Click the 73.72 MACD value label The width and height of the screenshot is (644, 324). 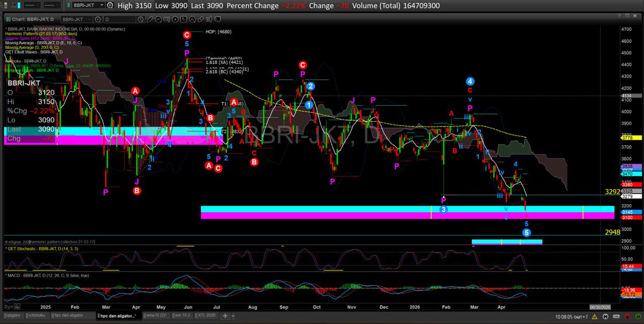click(631, 294)
